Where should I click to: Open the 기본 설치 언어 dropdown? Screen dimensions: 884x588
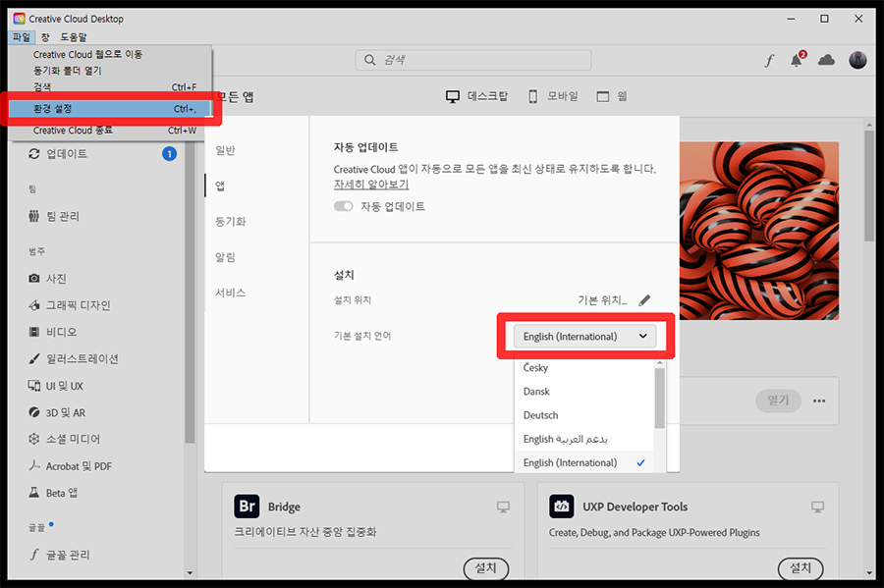[x=584, y=337]
